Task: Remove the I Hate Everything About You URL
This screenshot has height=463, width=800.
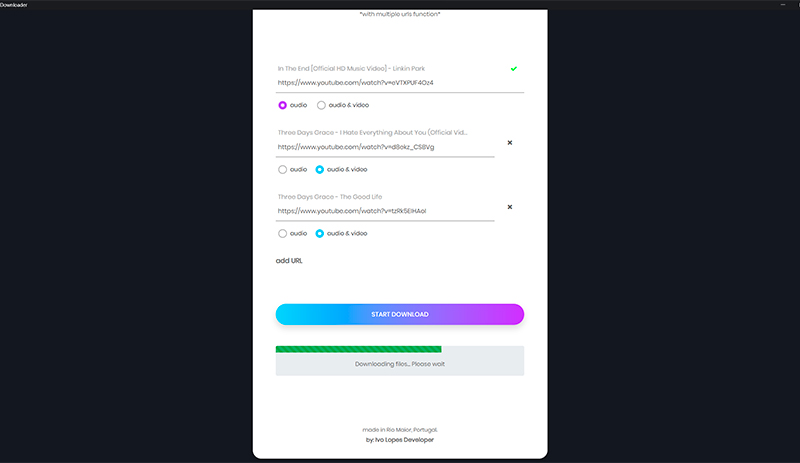Action: [x=510, y=143]
